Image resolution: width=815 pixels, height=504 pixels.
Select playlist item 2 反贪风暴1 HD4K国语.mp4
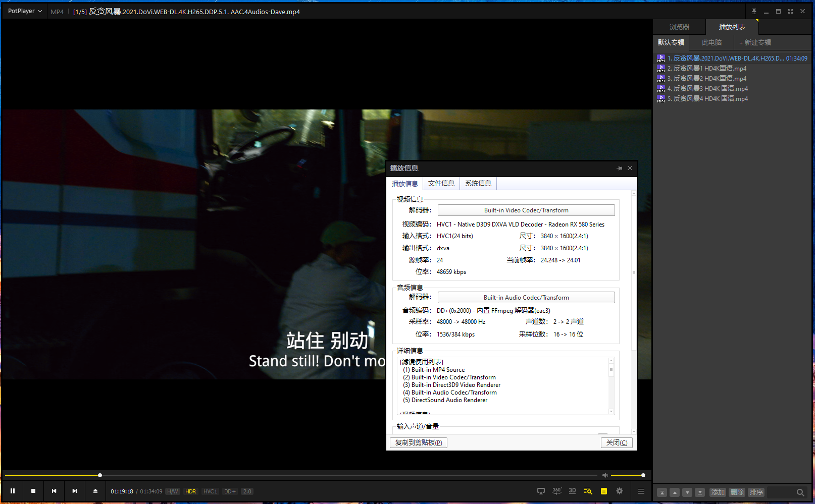pos(732,68)
